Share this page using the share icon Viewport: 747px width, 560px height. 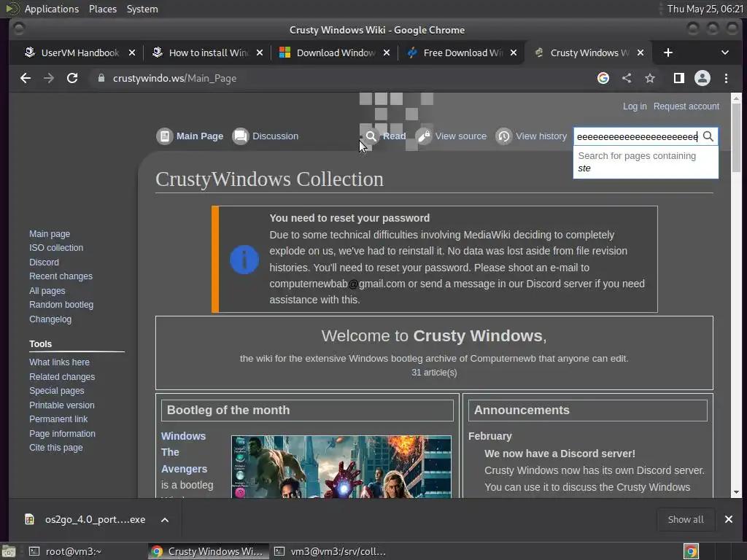click(x=627, y=78)
